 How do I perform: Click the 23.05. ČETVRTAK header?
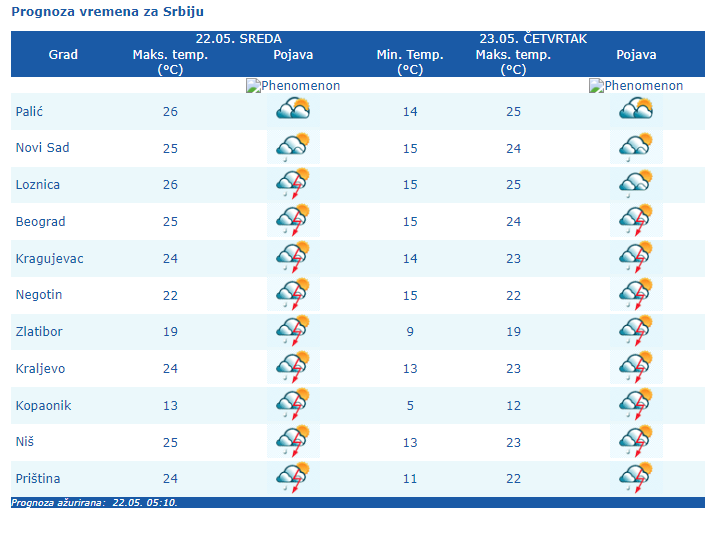(532, 39)
